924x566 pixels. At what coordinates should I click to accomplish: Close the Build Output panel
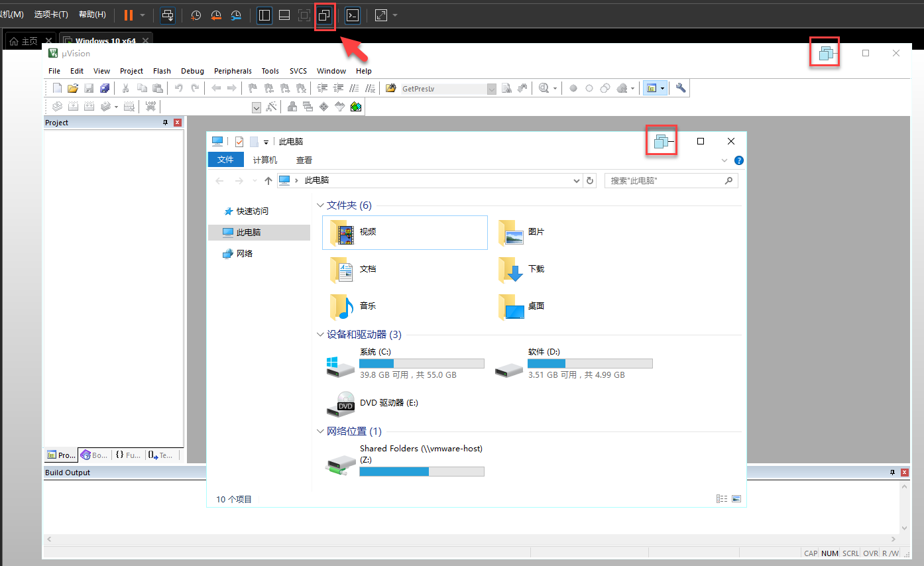pos(905,473)
